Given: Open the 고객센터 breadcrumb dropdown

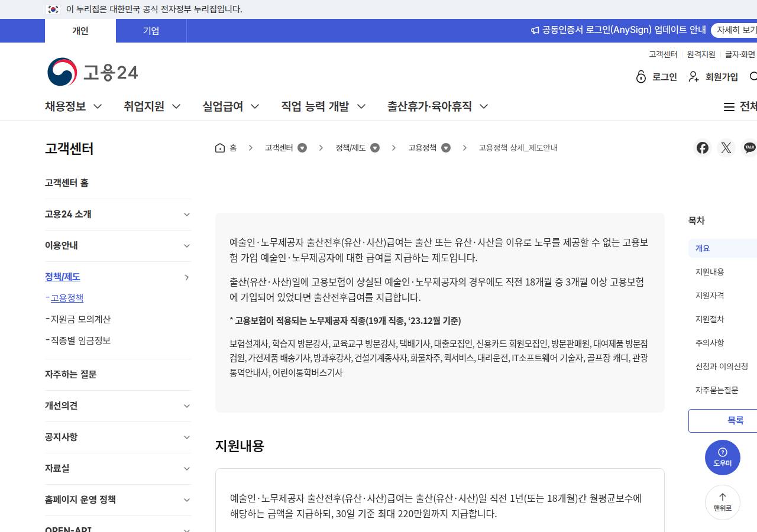Looking at the screenshot, I should pos(302,148).
